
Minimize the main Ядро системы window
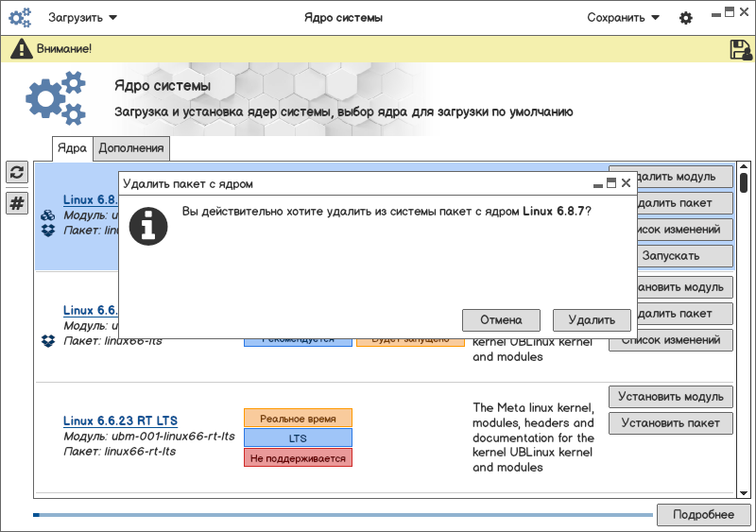(x=716, y=14)
